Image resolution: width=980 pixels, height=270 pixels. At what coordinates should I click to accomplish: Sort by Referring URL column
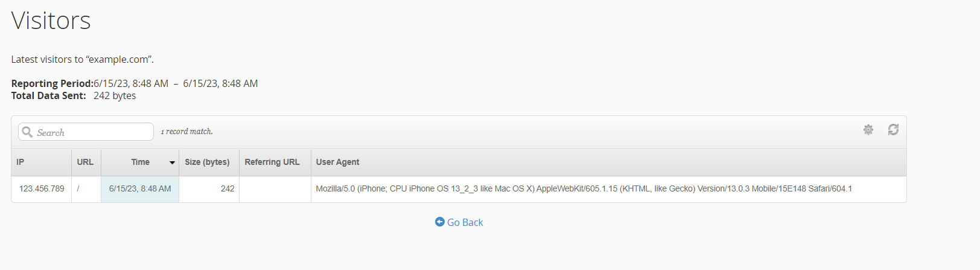point(272,162)
